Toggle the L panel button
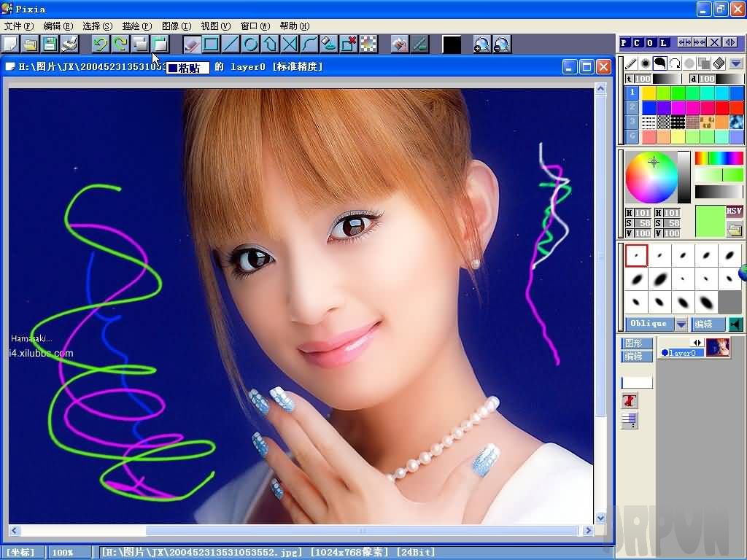The width and height of the screenshot is (747, 560). point(661,42)
